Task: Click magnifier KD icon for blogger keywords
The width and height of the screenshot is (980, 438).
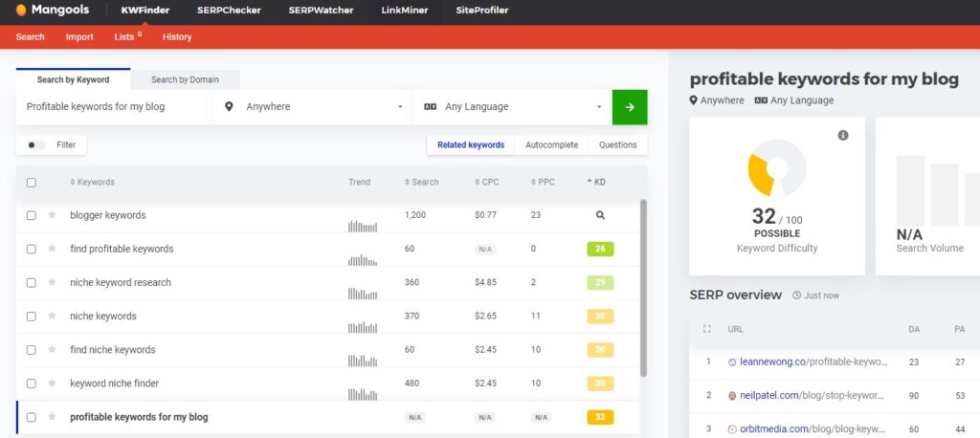Action: tap(600, 215)
